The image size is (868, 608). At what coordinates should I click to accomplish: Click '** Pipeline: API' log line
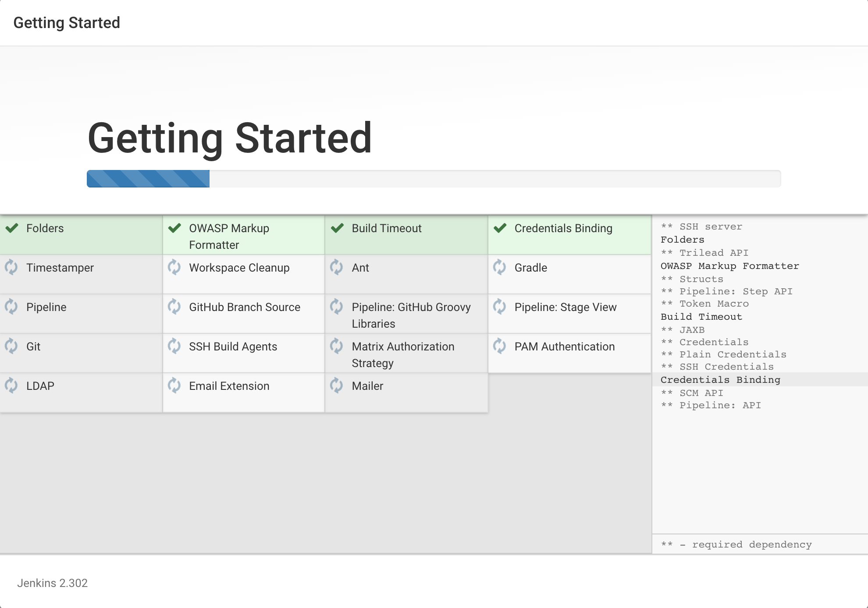coord(711,405)
